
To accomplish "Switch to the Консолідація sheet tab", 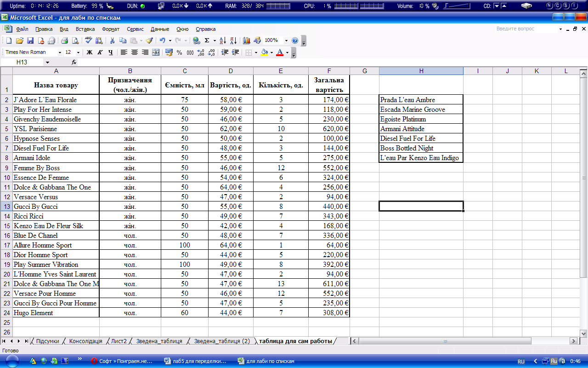I will [85, 341].
